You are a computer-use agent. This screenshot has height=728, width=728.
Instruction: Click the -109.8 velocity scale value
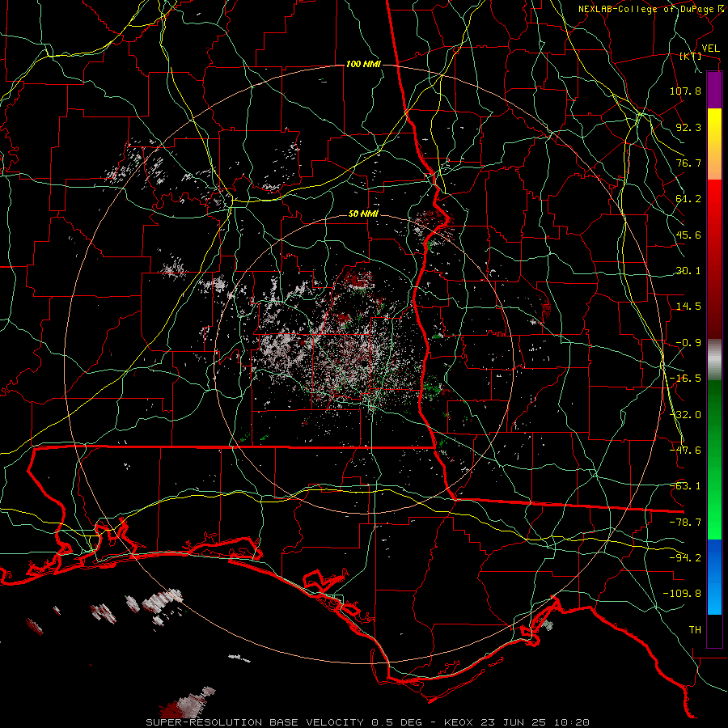(682, 594)
